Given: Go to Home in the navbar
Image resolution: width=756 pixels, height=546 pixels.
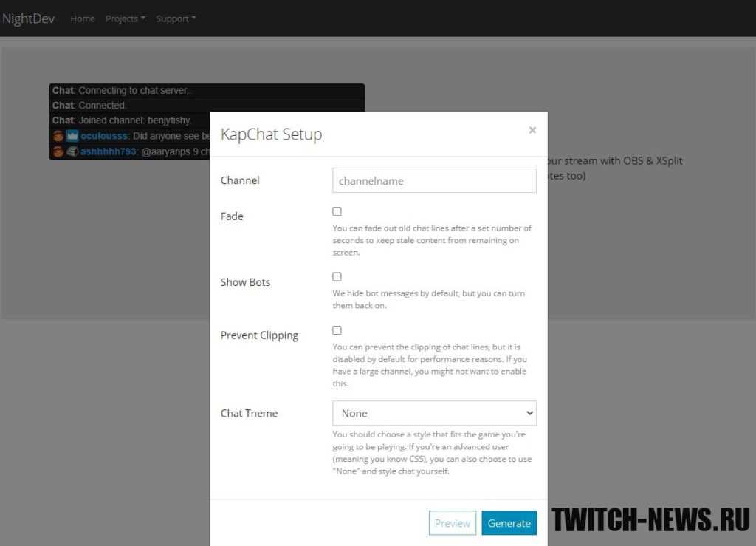Looking at the screenshot, I should coord(83,18).
